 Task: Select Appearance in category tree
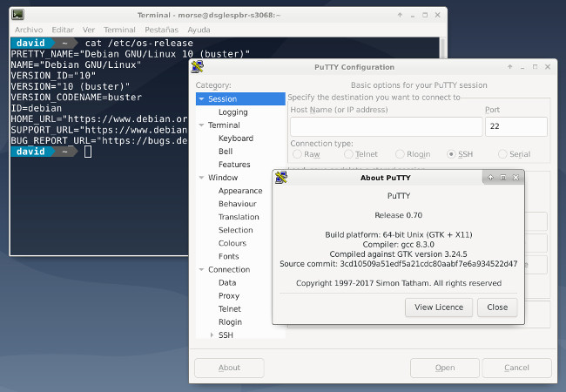point(240,191)
